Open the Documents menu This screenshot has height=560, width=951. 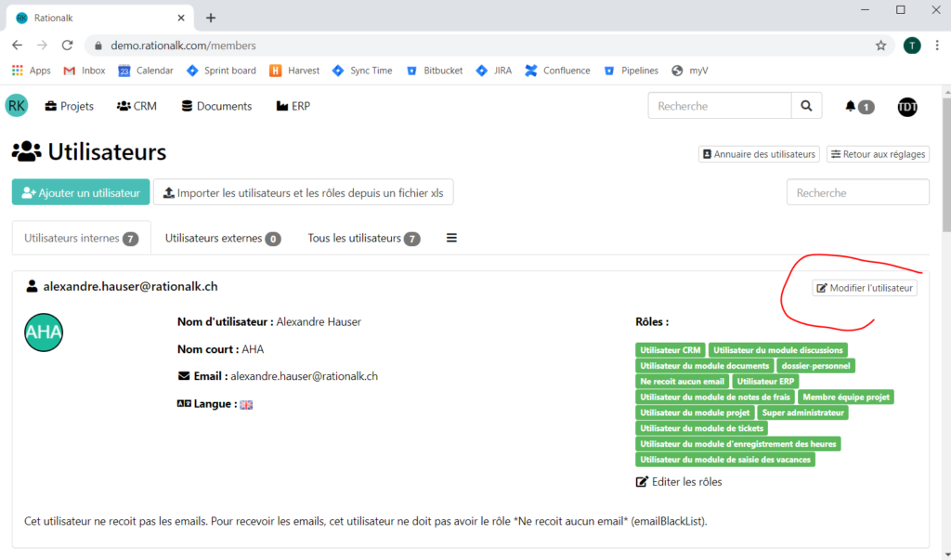coord(216,106)
